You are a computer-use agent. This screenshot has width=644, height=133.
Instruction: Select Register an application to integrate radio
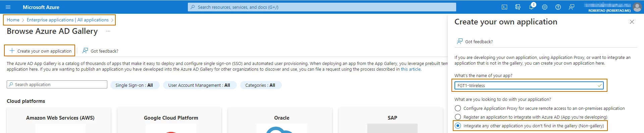point(458,117)
